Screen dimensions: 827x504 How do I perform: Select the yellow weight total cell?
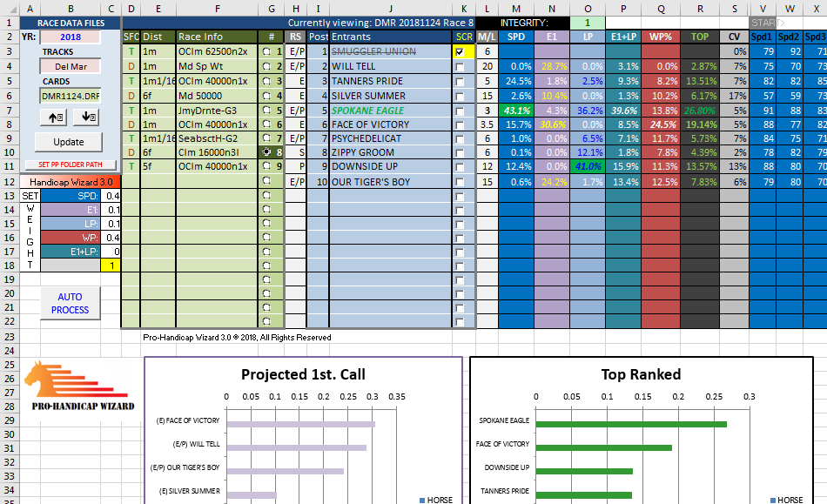[x=110, y=265]
